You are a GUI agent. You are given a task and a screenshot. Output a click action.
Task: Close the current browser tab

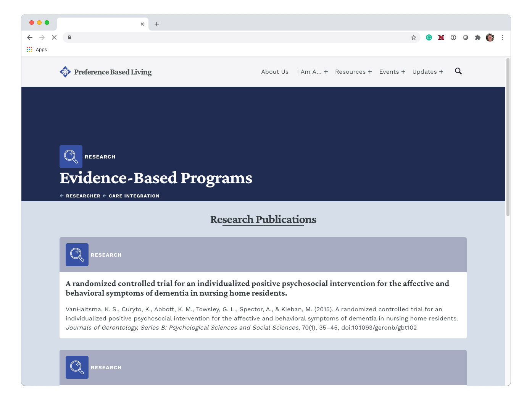point(142,24)
